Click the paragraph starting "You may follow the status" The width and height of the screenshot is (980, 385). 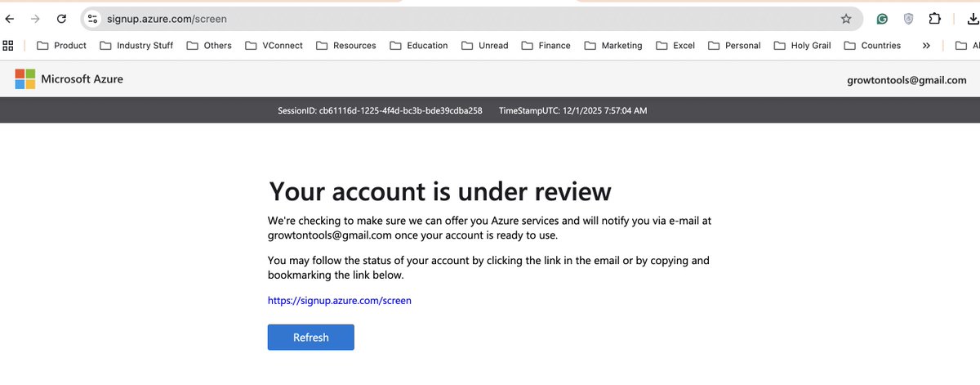(x=488, y=268)
